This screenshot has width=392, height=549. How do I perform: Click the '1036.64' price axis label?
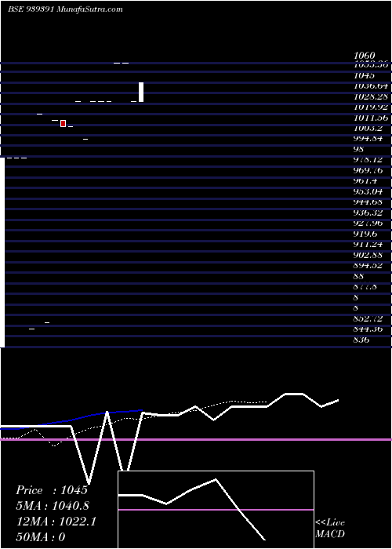pyautogui.click(x=371, y=85)
